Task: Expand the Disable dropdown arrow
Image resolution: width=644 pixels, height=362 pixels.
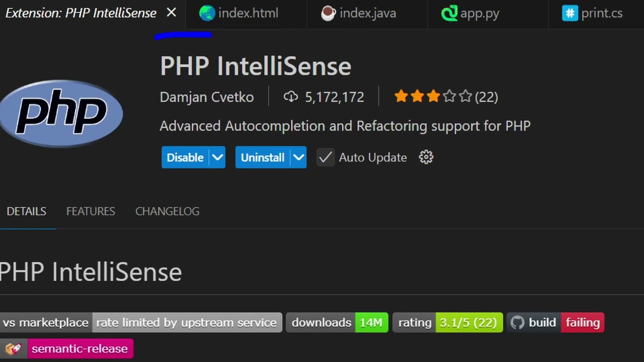Action: point(217,157)
